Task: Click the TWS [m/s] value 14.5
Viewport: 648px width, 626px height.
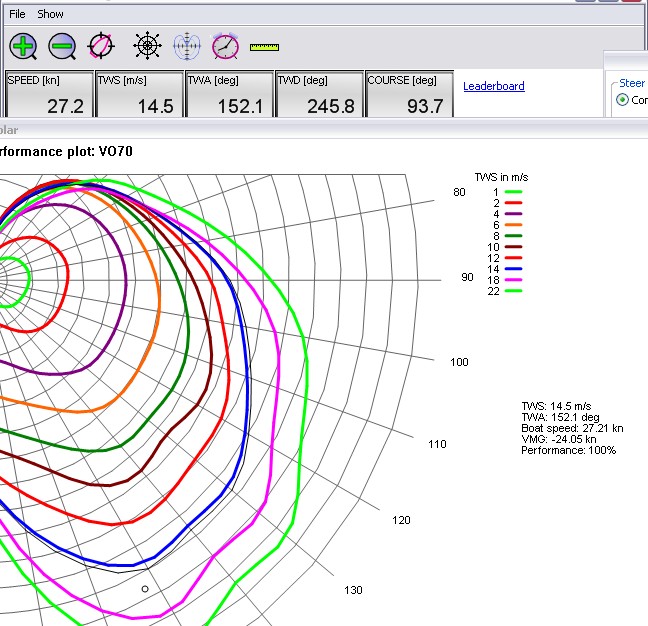Action: click(x=155, y=106)
